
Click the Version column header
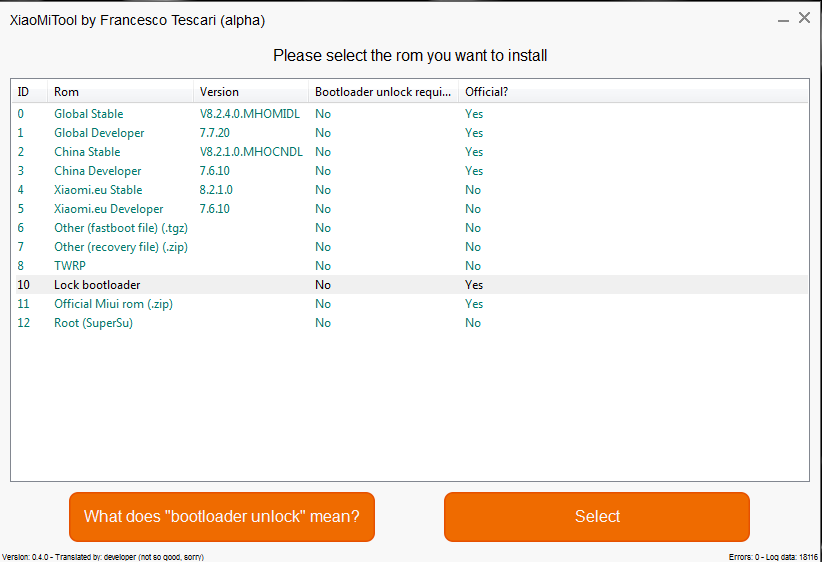click(219, 92)
